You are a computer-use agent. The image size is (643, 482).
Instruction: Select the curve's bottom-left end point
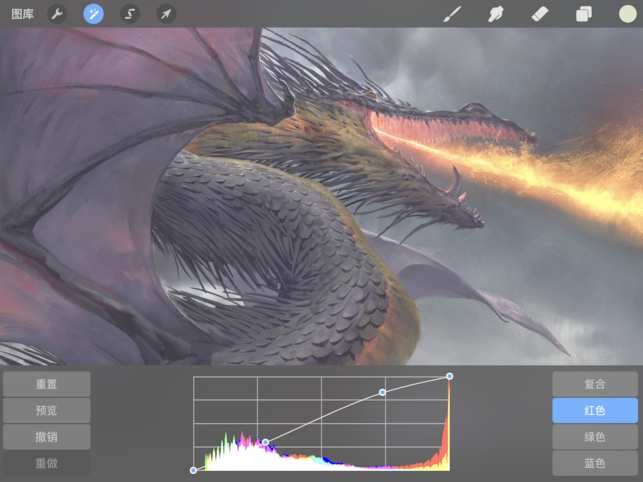[193, 470]
